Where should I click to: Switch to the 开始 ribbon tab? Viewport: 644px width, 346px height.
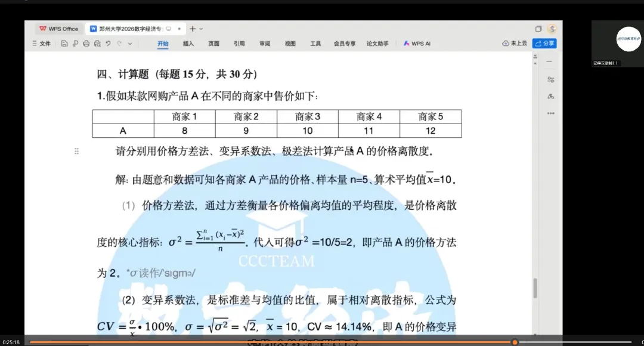point(163,44)
